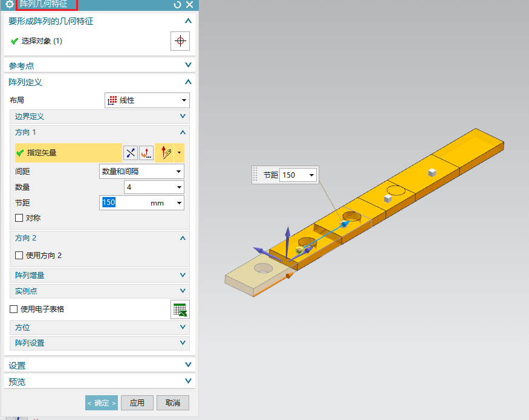Click the 指定矢量 highlighted row
The height and width of the screenshot is (420, 529).
[x=68, y=153]
